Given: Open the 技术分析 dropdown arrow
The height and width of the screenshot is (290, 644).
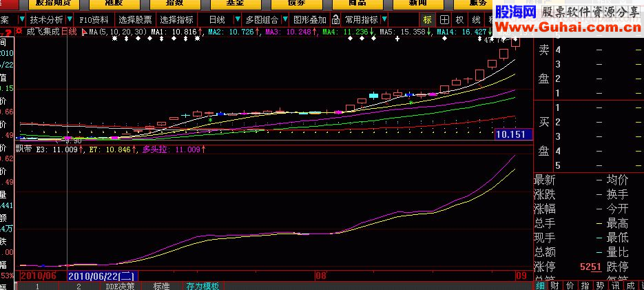Looking at the screenshot, I should (x=69, y=19).
